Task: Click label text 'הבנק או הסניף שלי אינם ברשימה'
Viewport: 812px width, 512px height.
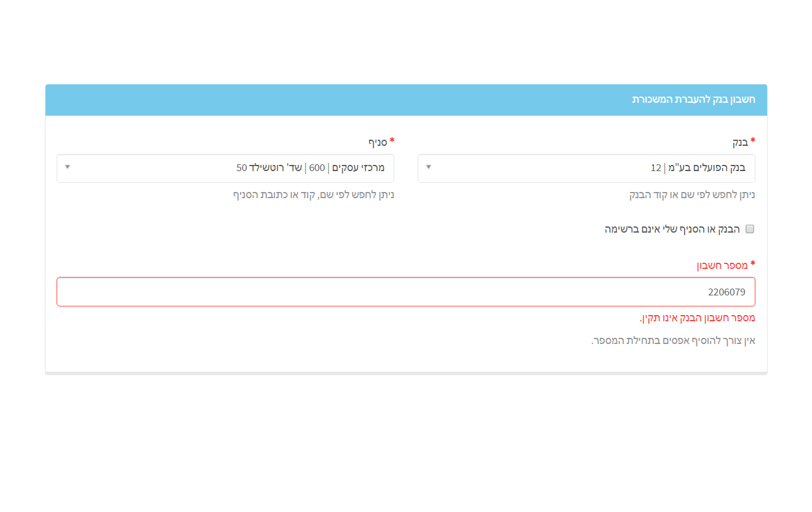Action: [x=672, y=229]
